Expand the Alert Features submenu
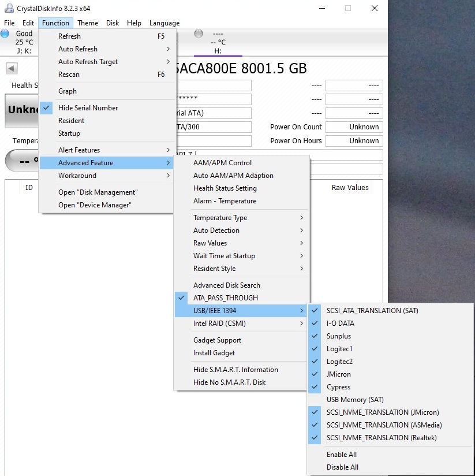This screenshot has width=475, height=476. (x=108, y=150)
